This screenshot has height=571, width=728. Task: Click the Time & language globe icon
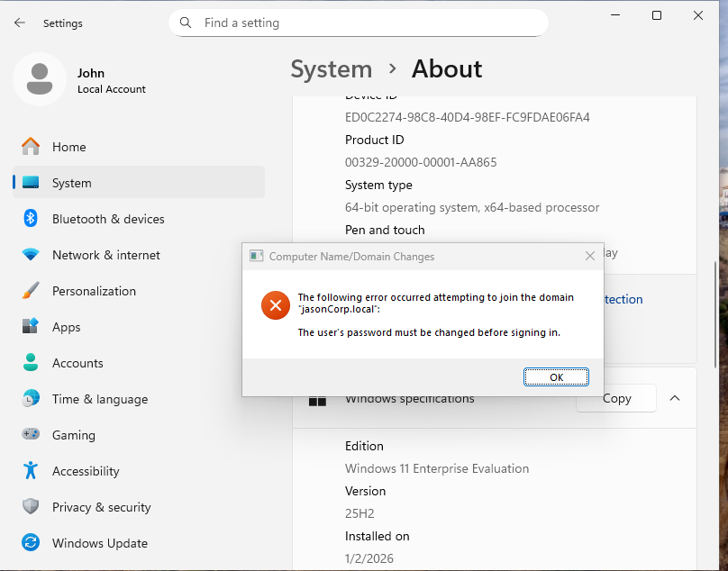(31, 399)
